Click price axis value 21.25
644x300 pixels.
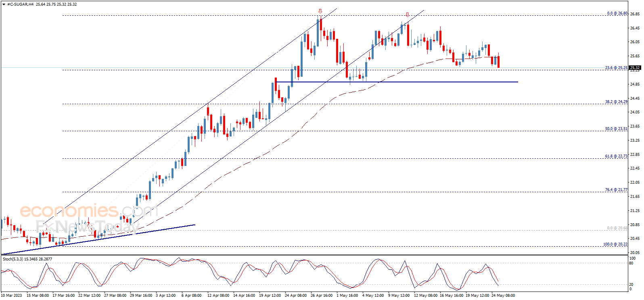(x=635, y=211)
